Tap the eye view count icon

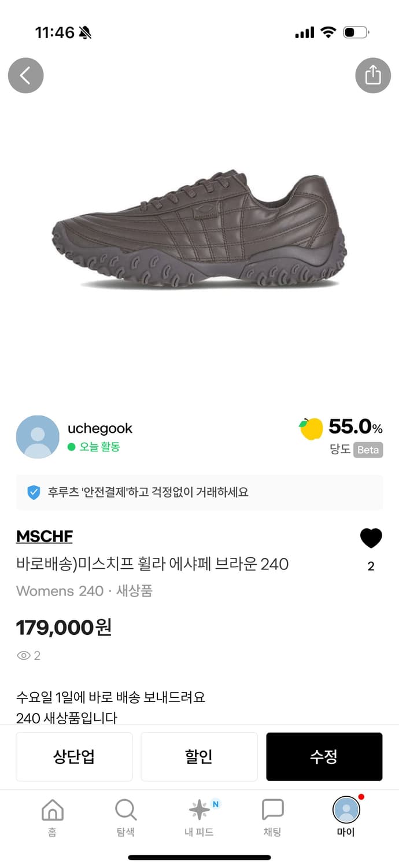[x=24, y=656]
